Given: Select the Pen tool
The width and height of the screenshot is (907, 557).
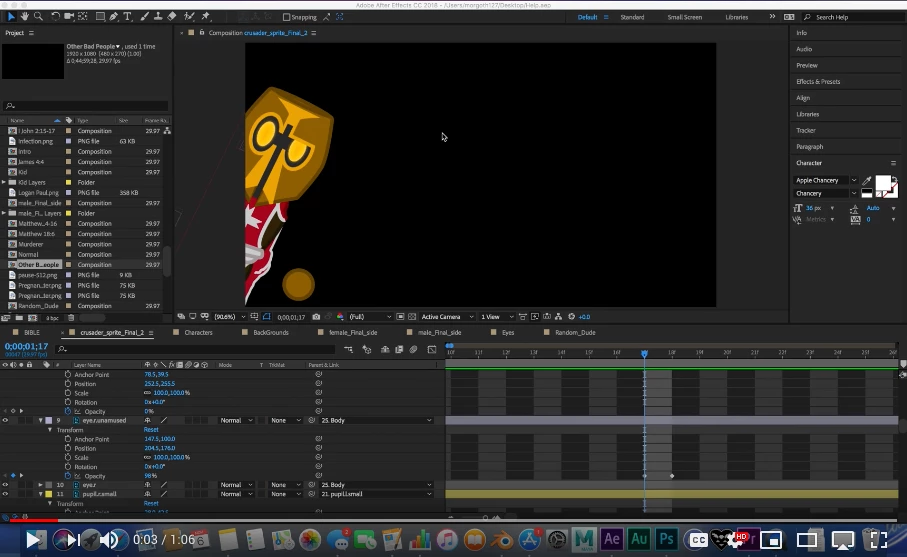Looking at the screenshot, I should pyautogui.click(x=114, y=17).
